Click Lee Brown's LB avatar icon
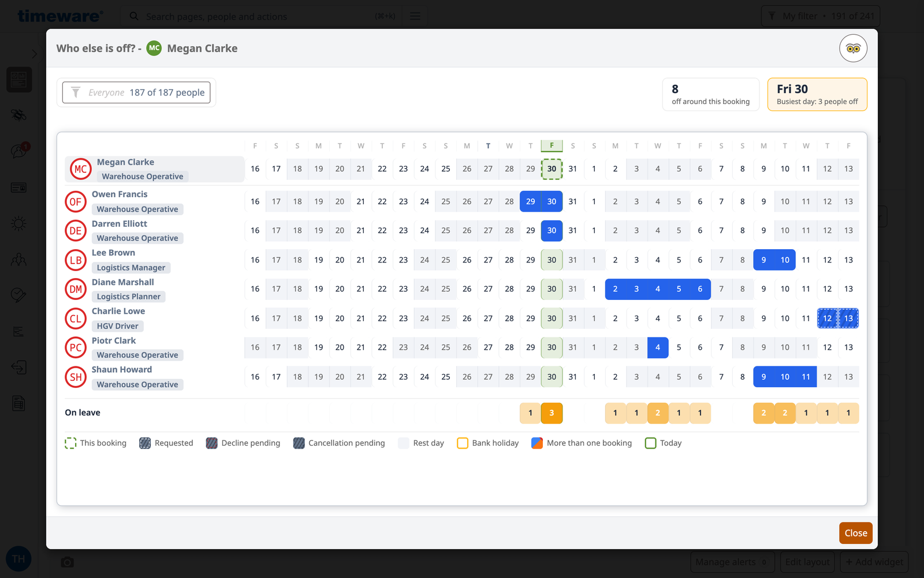The height and width of the screenshot is (578, 924). [76, 260]
